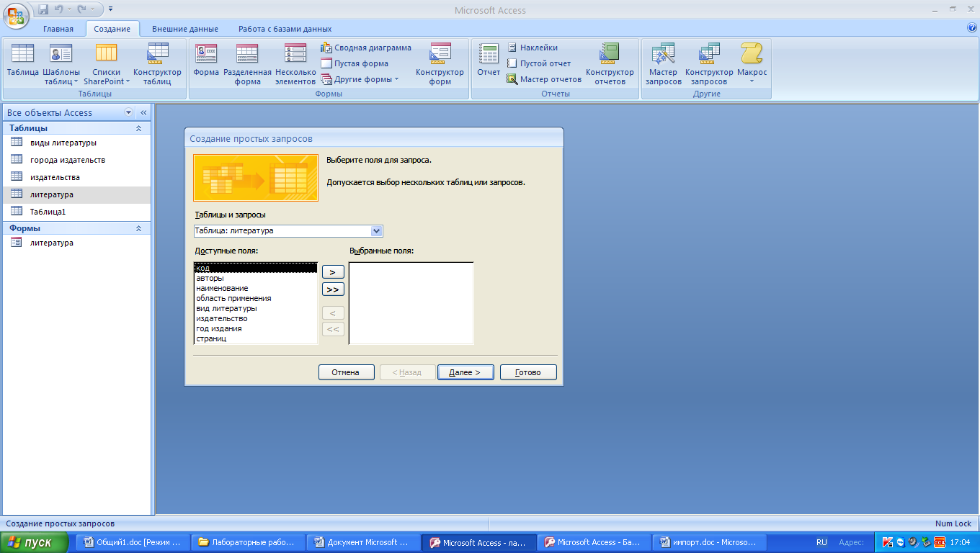The width and height of the screenshot is (980, 553).
Task: Create Несколько элементов form
Action: pos(295,63)
